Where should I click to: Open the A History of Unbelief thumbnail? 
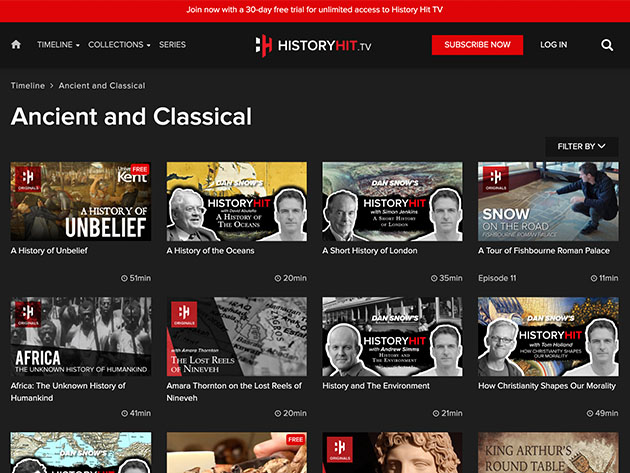[x=81, y=202]
